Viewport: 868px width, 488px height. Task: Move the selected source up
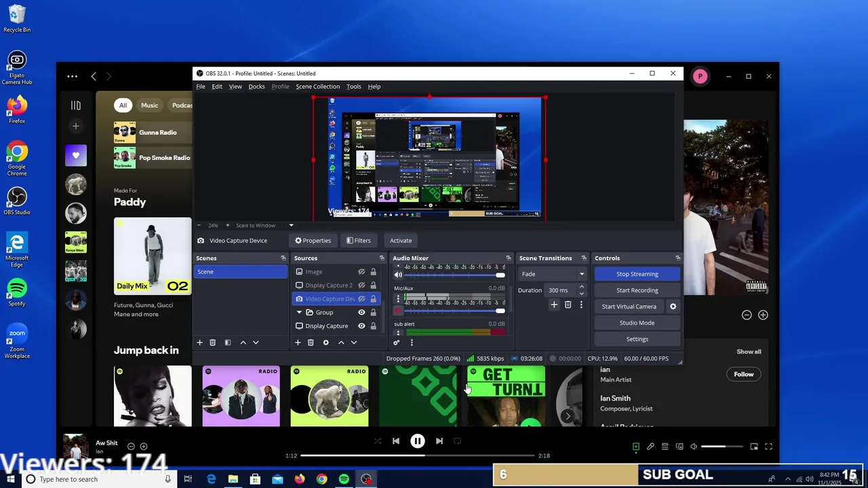[x=341, y=342]
